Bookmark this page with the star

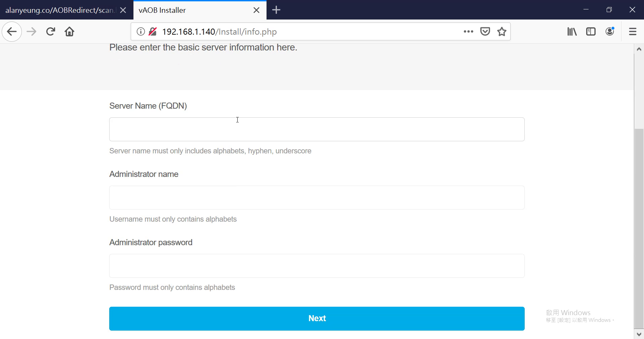[x=502, y=32]
